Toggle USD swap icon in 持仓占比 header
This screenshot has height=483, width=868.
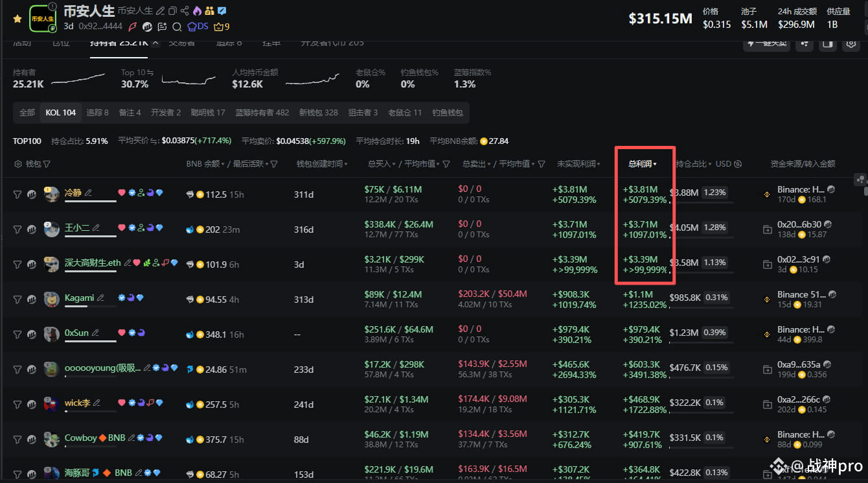click(738, 164)
